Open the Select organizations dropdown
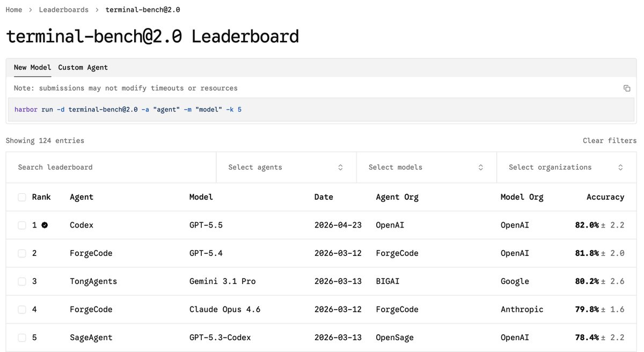 (567, 167)
